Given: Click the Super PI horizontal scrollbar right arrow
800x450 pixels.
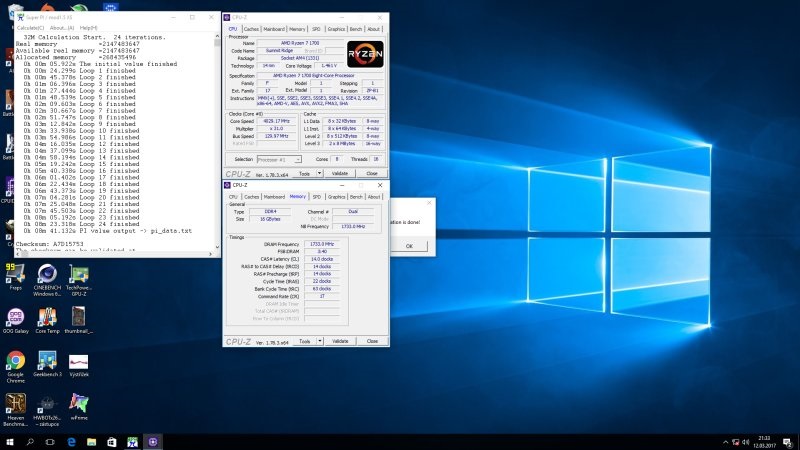Looking at the screenshot, I should coord(211,254).
